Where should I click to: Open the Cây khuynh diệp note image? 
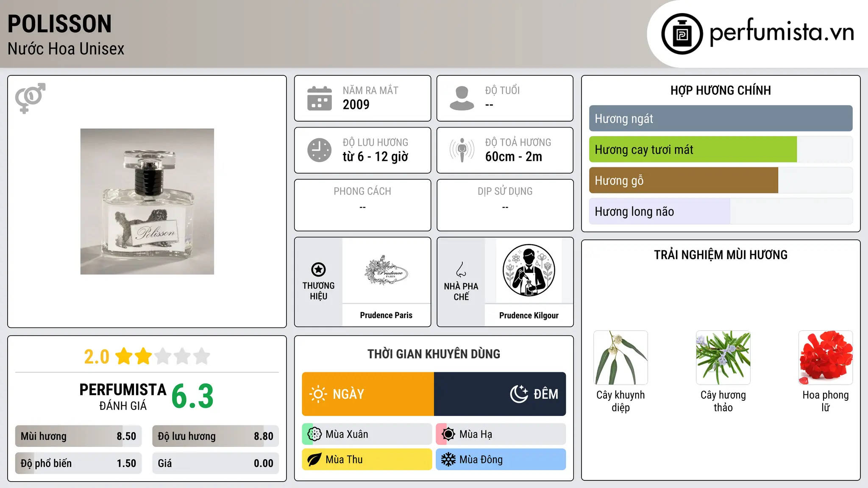tap(620, 358)
